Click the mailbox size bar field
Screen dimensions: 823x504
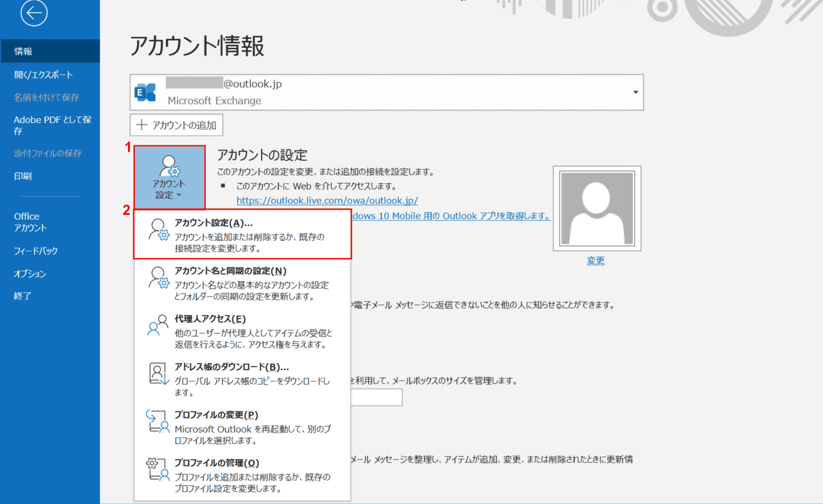pyautogui.click(x=376, y=398)
